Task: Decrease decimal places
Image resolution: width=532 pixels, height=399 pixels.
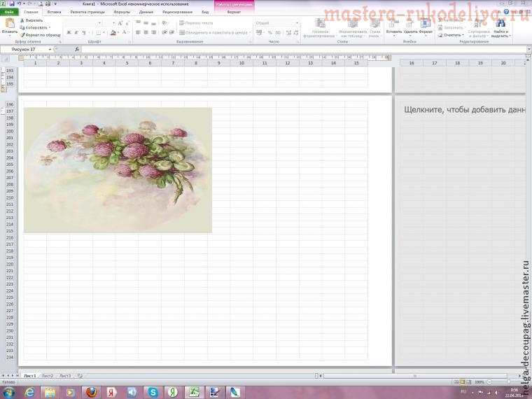Action: 296,33
